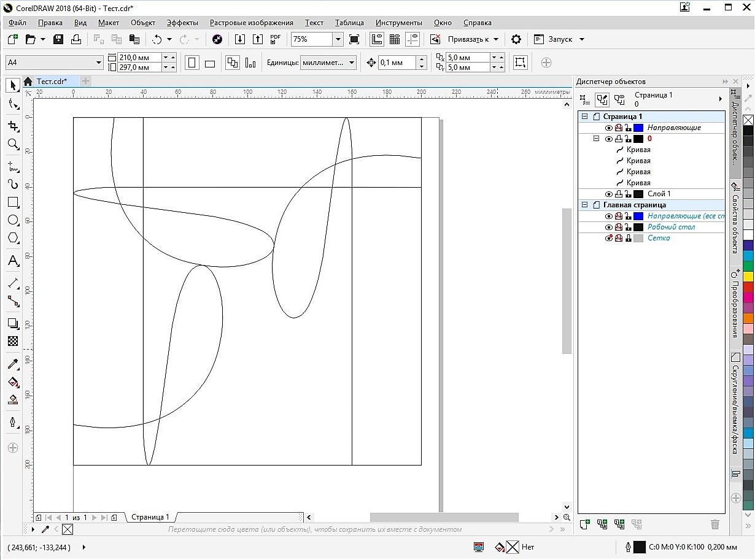Toggle snapping off button in the toolbar
Screen dimensions: 755x560
[x=435, y=39]
